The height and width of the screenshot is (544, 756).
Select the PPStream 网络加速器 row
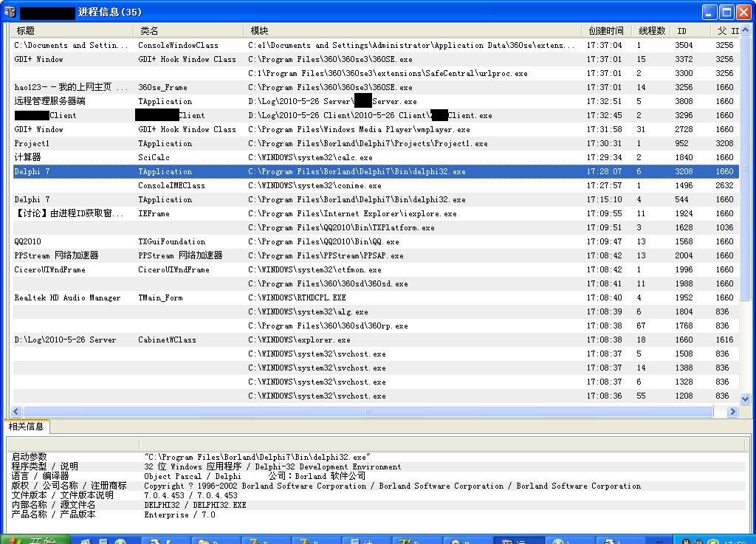pyautogui.click(x=376, y=255)
